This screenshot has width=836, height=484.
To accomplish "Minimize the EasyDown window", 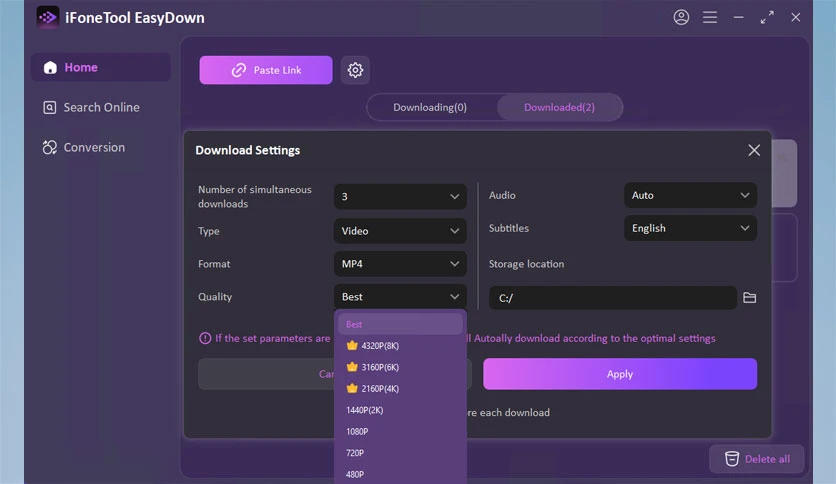I will 738,18.
